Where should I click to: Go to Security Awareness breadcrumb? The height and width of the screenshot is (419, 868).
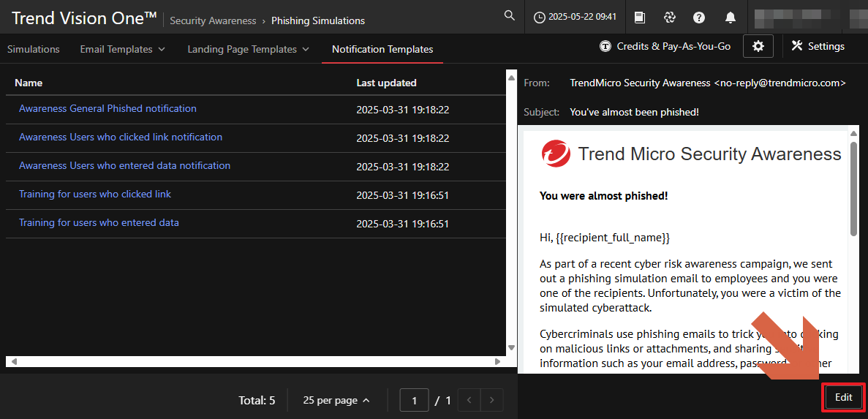click(x=213, y=20)
